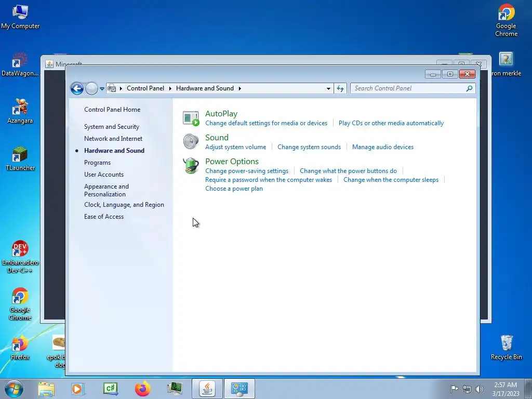Open the Windows Start menu orb
This screenshot has height=399, width=532.
pos(14,389)
